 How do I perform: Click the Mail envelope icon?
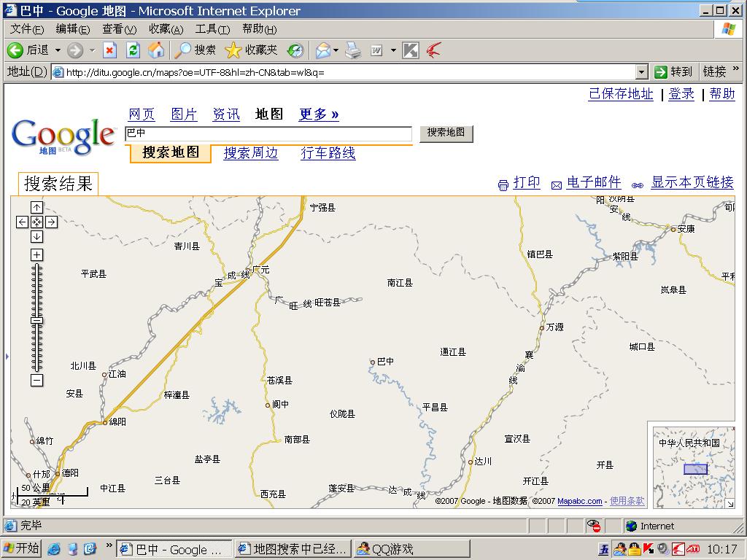[323, 50]
